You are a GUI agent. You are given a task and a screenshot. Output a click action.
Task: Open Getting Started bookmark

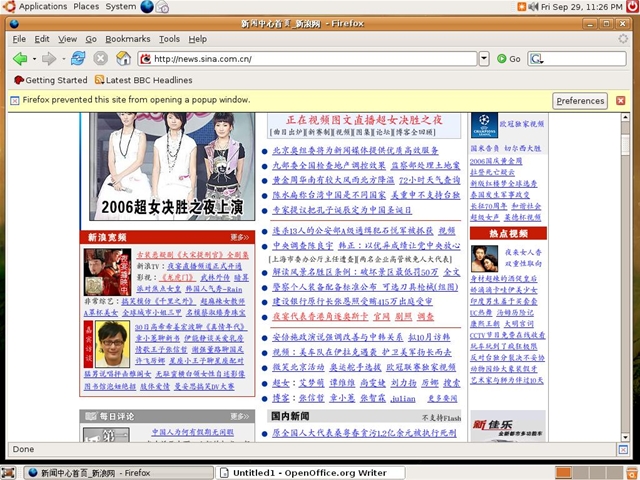pos(51,80)
